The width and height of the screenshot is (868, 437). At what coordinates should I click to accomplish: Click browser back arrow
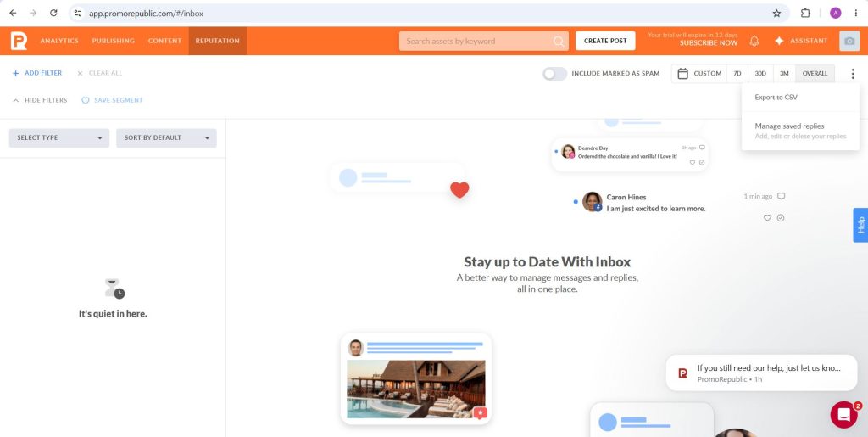14,13
